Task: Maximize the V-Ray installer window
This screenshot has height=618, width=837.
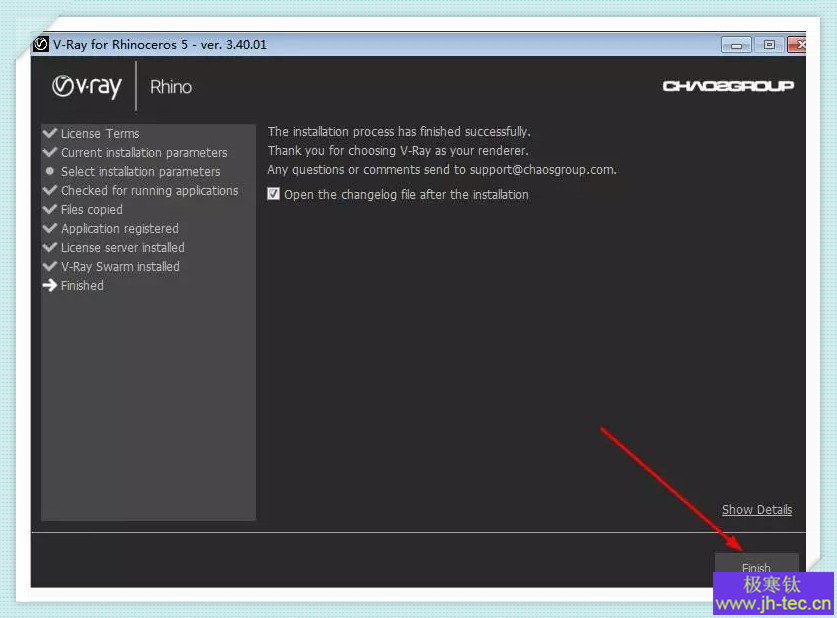Action: coord(769,45)
